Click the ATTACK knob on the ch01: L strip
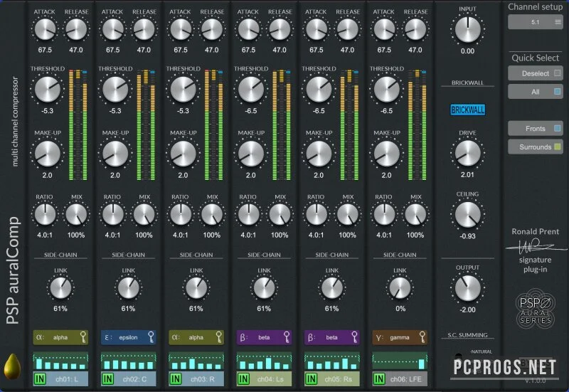 click(x=45, y=29)
